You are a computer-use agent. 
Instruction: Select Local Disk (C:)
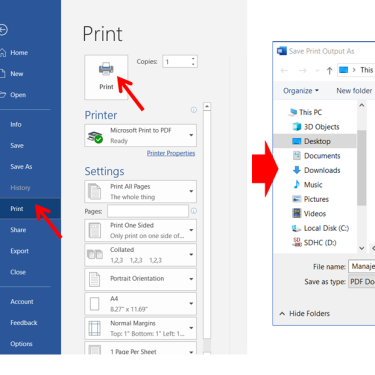pos(320,228)
